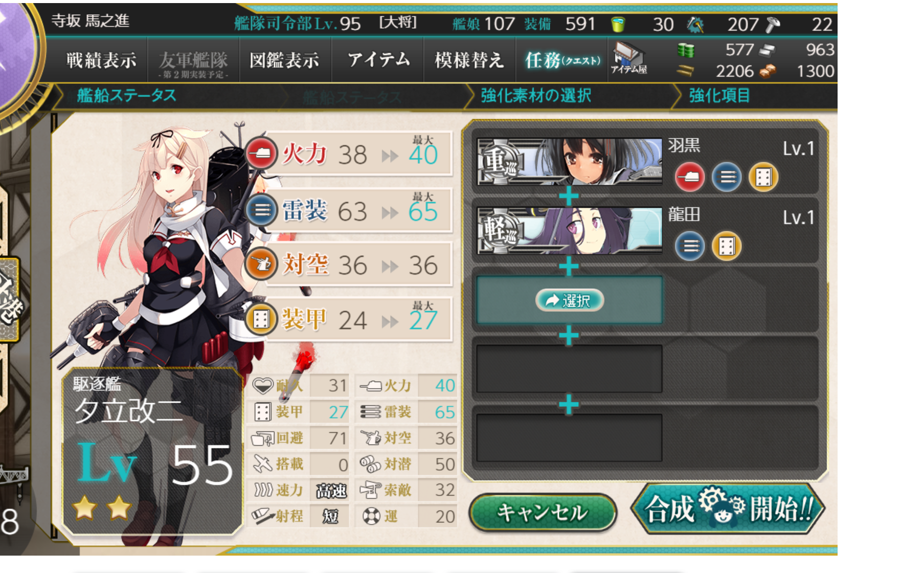Screen dimensions: 924x573
Task: Open the 任務(クエスト) menu
Action: [x=562, y=60]
